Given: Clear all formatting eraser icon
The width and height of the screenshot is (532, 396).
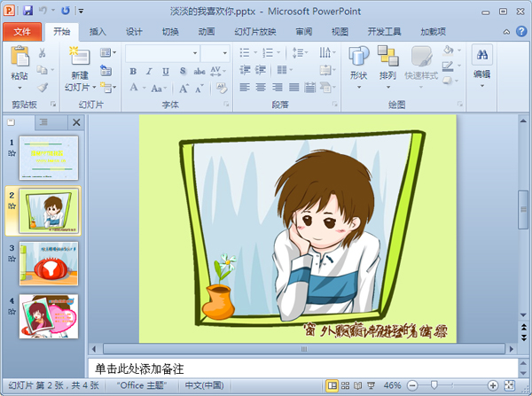Looking at the screenshot, I should pos(222,88).
